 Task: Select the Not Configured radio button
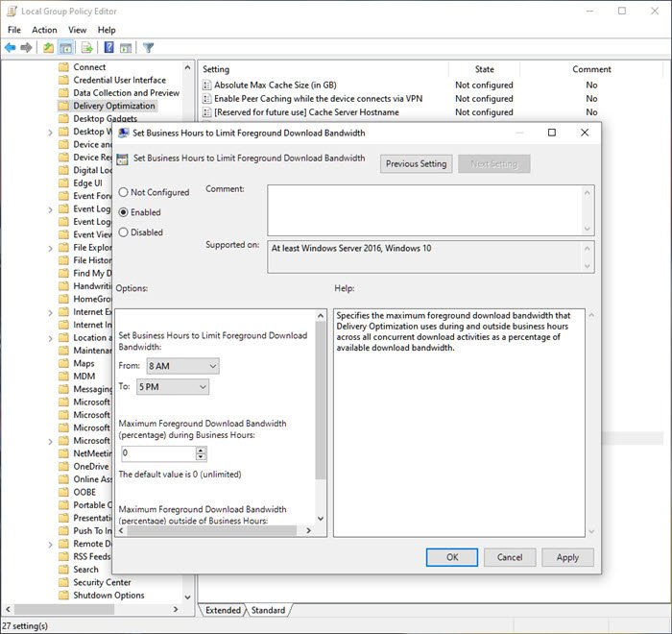click(x=124, y=192)
